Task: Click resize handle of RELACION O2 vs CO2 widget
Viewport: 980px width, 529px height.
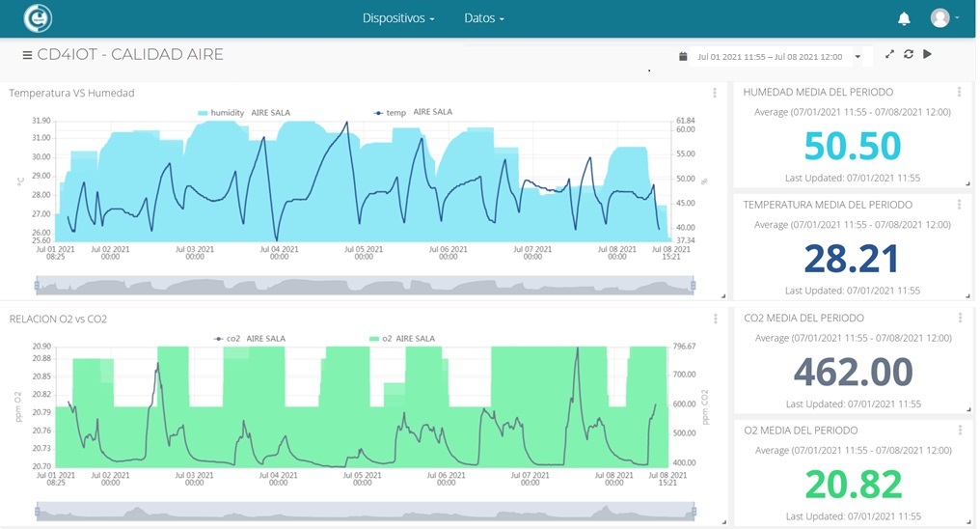Action: (723, 521)
